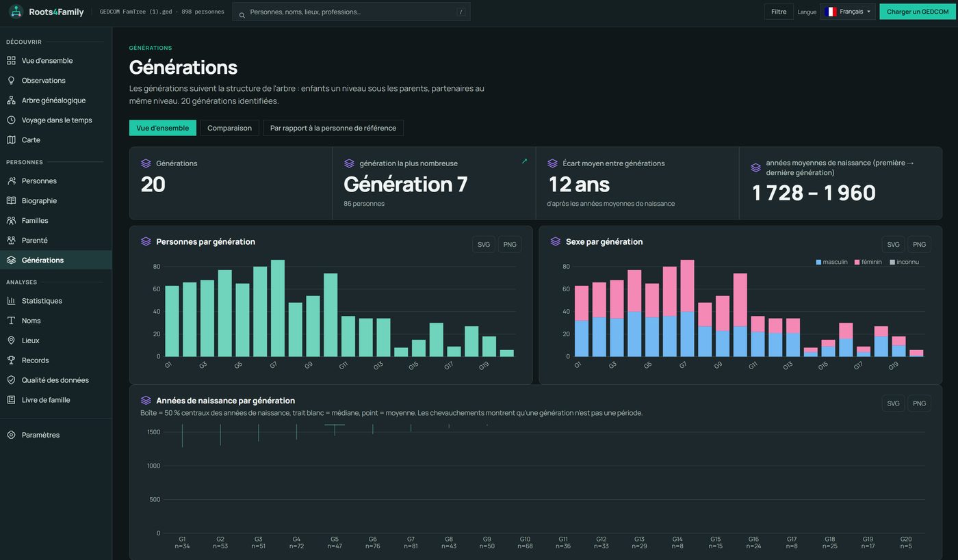Viewport: 958px width, 560px height.
Task: Navigate to Familles
Action: pyautogui.click(x=55, y=221)
